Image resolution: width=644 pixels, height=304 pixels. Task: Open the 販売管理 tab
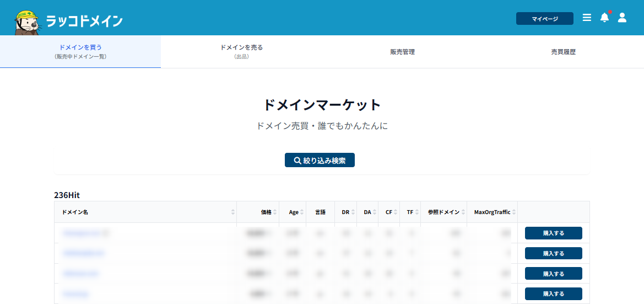[402, 52]
